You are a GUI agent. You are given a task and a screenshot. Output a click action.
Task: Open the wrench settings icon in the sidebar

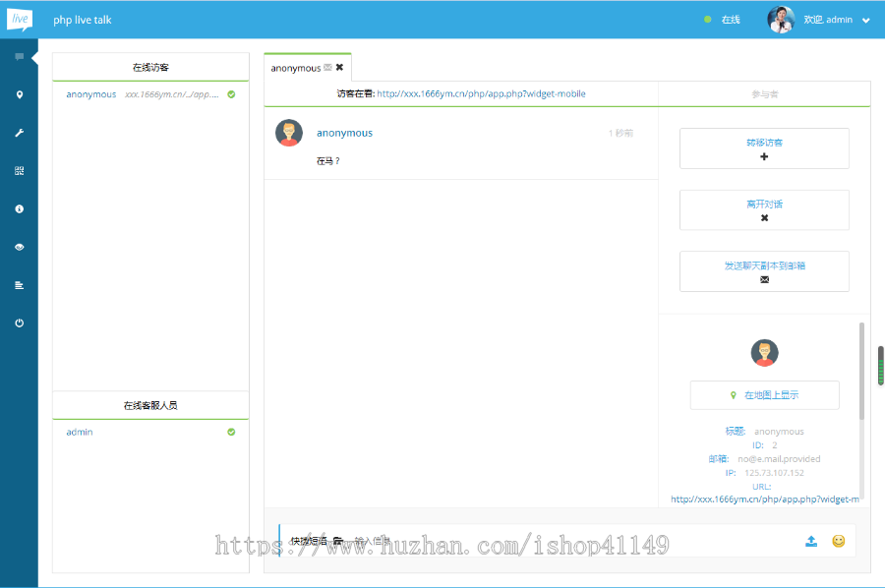coord(20,133)
